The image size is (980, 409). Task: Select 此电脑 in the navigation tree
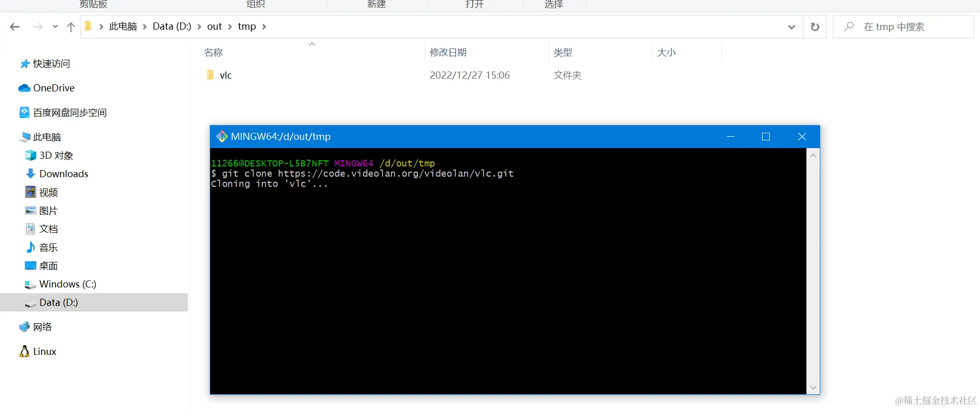47,137
